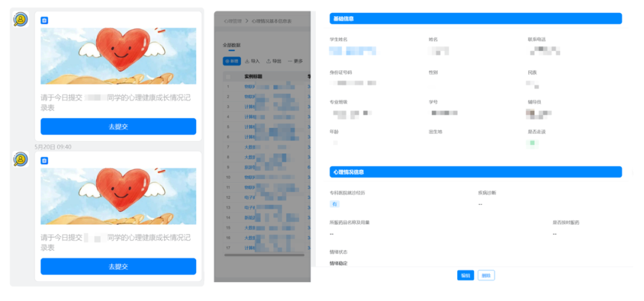This screenshot has height=301, width=644.
Task: Open heart illustration in the top message card
Action: (118, 56)
